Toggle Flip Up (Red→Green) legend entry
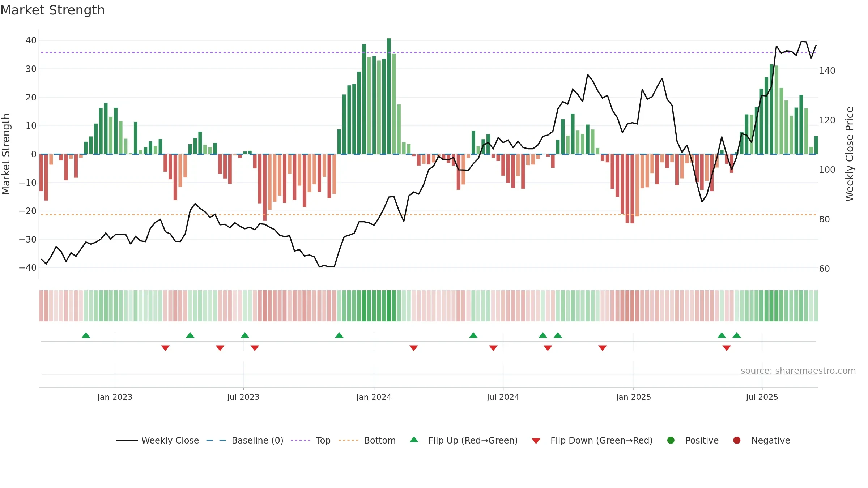Image resolution: width=868 pixels, height=488 pixels. pos(464,440)
